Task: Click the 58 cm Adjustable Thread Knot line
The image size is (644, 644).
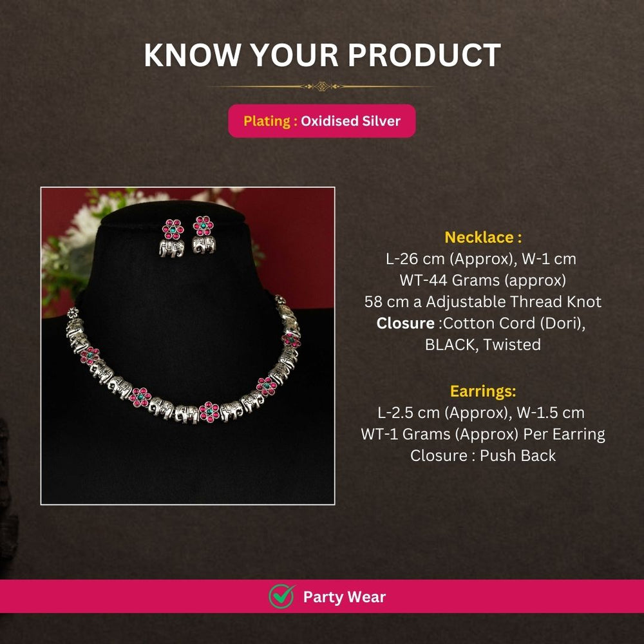Action: [x=483, y=301]
